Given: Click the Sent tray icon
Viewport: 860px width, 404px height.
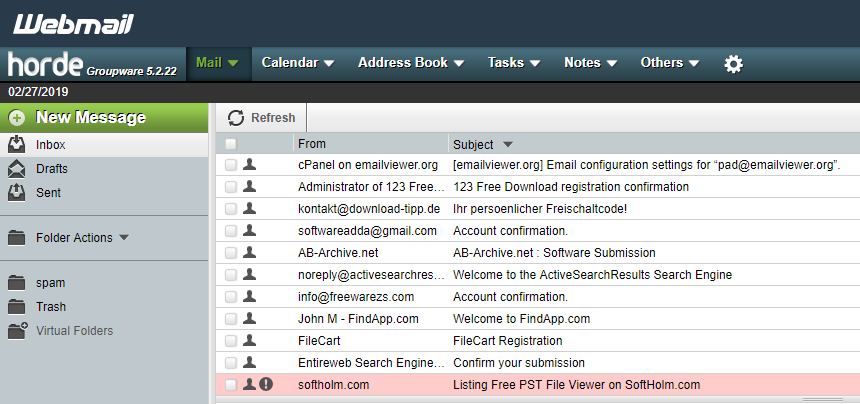Looking at the screenshot, I should 16,192.
